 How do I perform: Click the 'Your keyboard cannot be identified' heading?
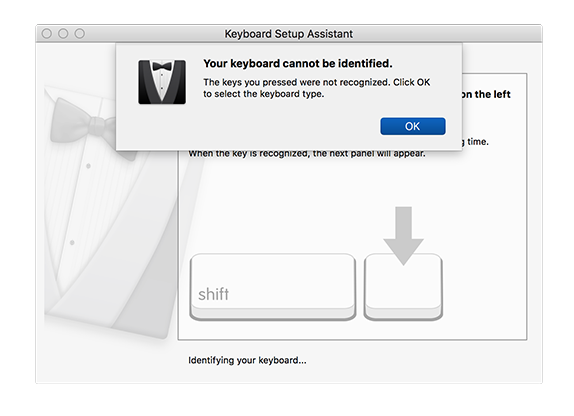pyautogui.click(x=298, y=63)
